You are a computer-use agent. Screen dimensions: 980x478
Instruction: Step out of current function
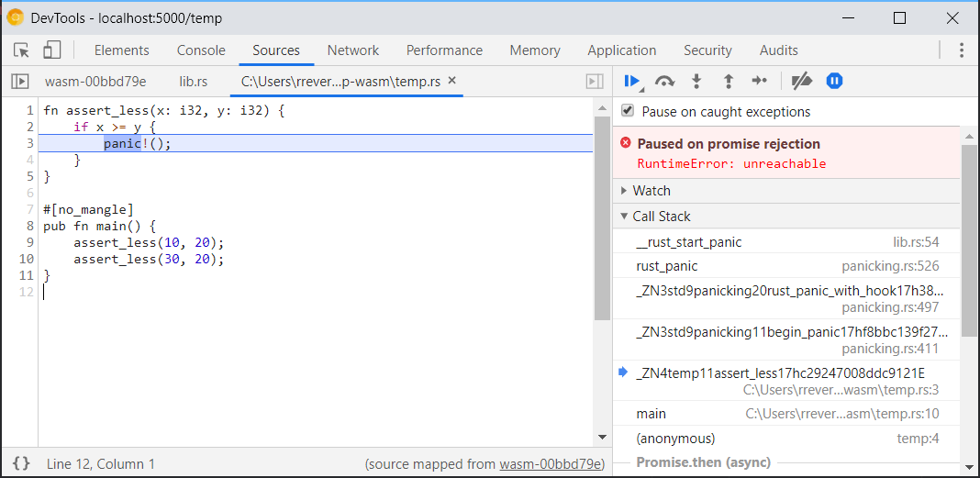[728, 82]
